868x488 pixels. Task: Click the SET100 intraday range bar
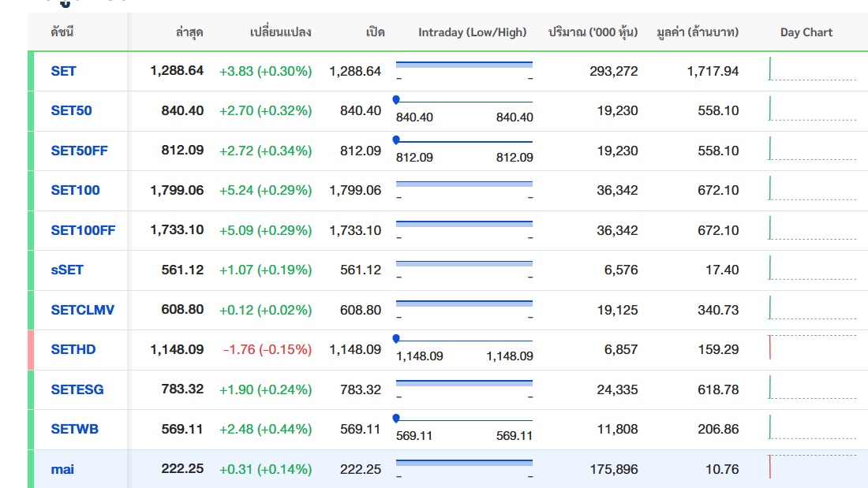pos(464,184)
